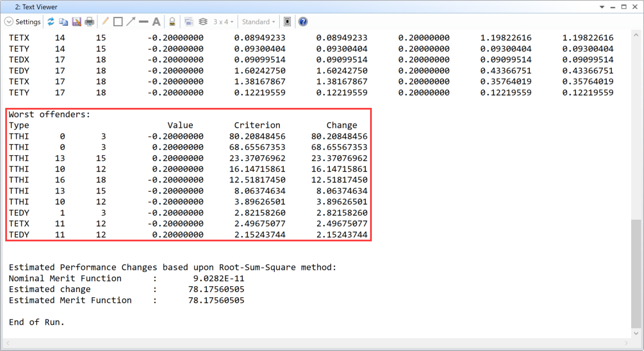Click the vertical scrollbar thumb
This screenshot has height=351, width=644.
(x=636, y=273)
